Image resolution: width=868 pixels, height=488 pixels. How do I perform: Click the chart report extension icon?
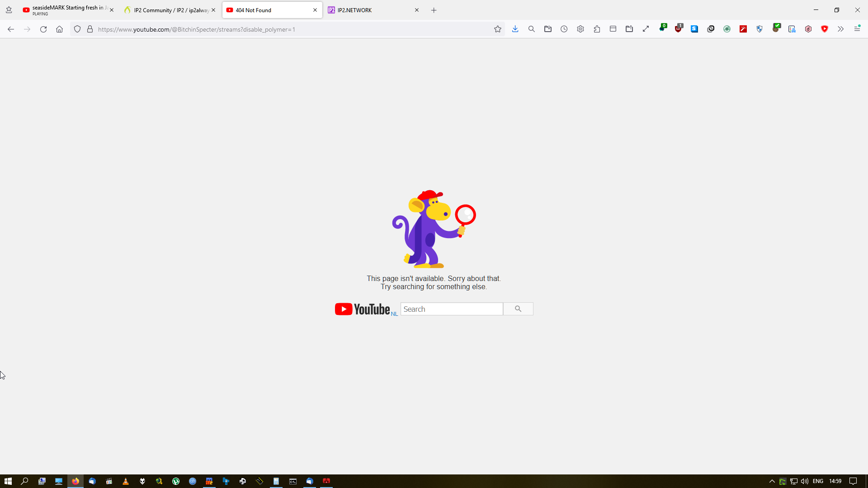coord(792,29)
